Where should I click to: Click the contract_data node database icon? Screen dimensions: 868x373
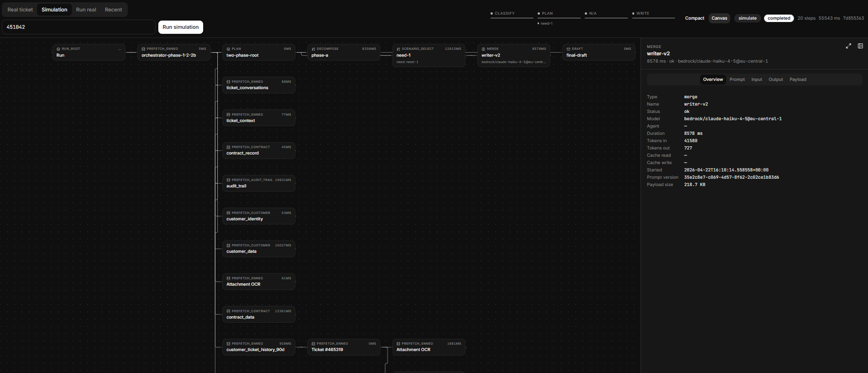point(228,311)
